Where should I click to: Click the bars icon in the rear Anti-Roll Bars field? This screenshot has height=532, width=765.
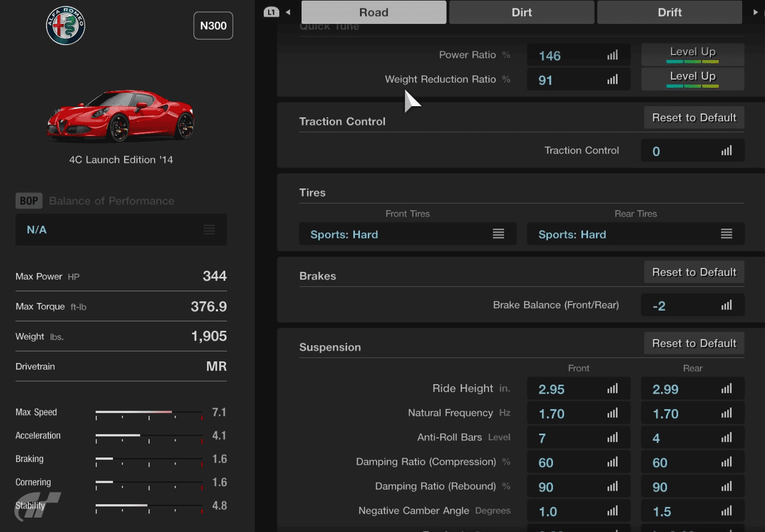pyautogui.click(x=727, y=437)
